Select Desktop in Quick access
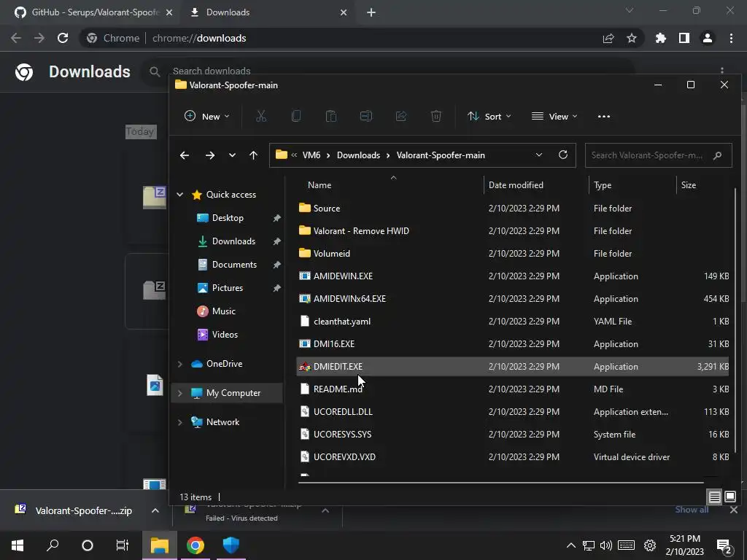 [228, 217]
